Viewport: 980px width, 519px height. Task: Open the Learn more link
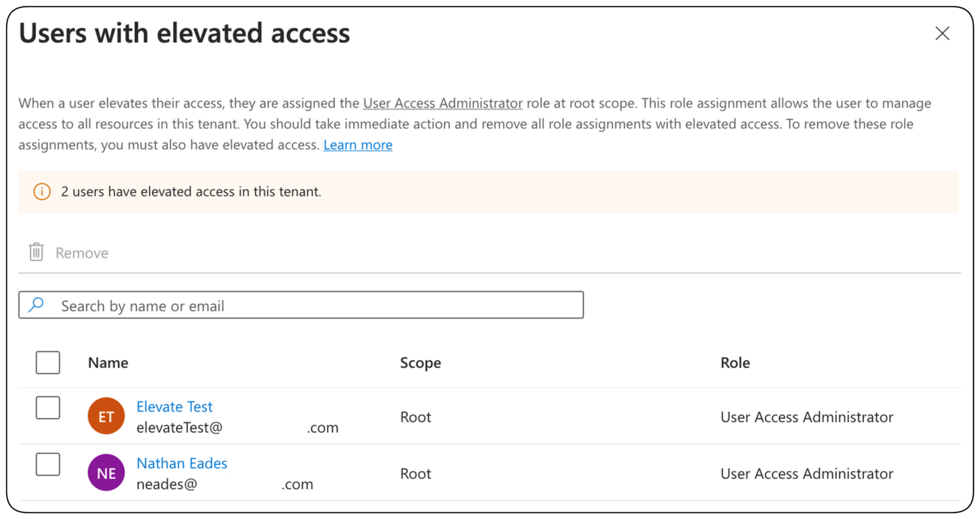pyautogui.click(x=358, y=145)
